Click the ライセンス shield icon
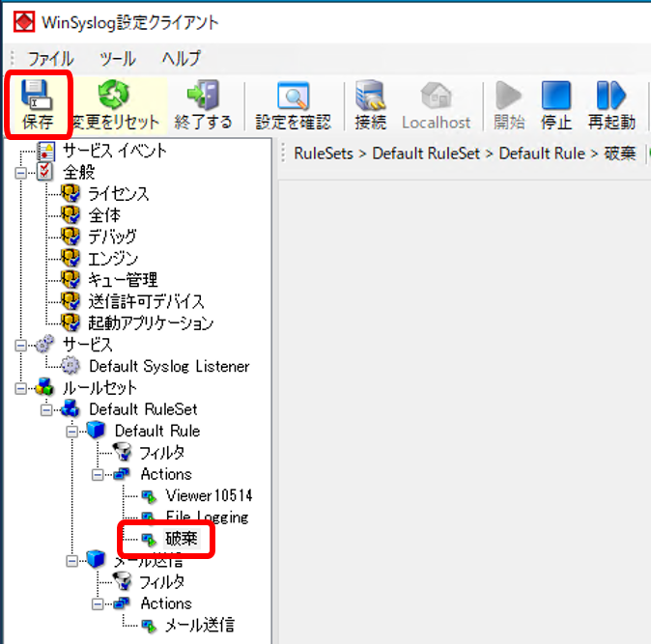Image resolution: width=651 pixels, height=644 pixels. [x=71, y=194]
